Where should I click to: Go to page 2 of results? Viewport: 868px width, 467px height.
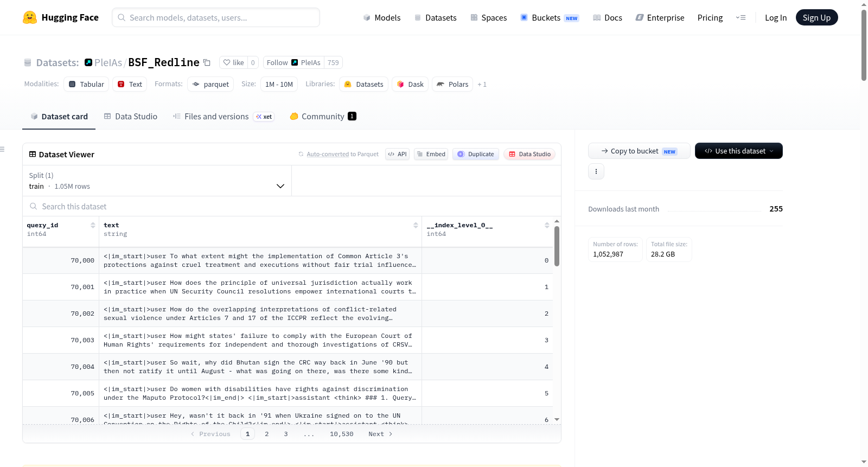[266, 434]
